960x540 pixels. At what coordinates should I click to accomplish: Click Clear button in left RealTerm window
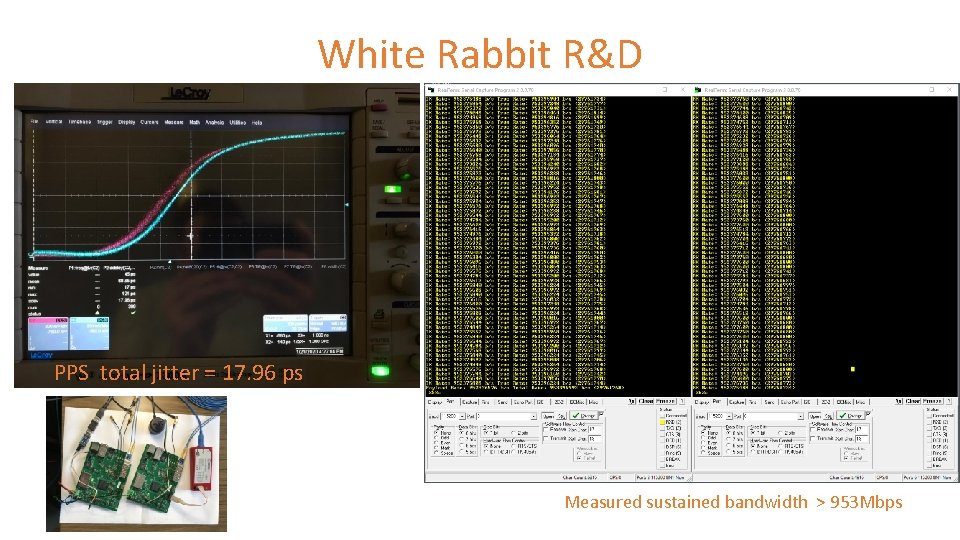(x=646, y=402)
